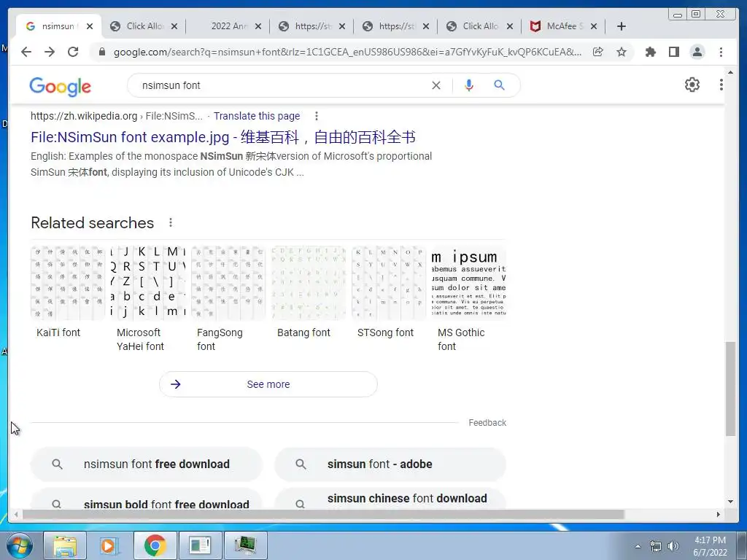Open the STSong font thumbnail
The height and width of the screenshot is (560, 747).
click(389, 283)
